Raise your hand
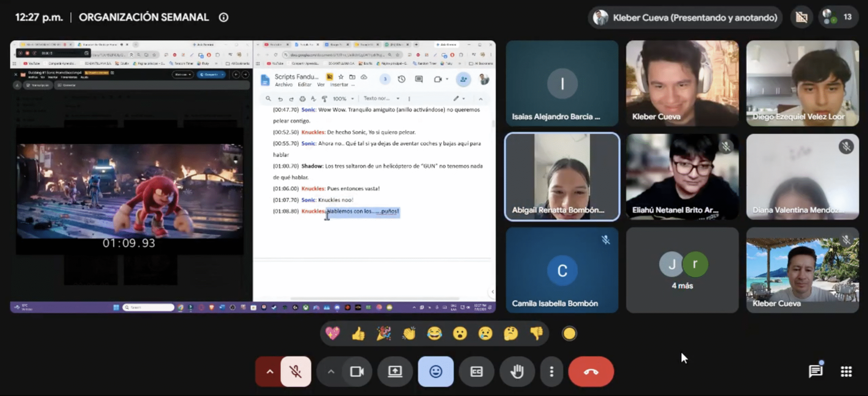This screenshot has height=396, width=868. (517, 372)
